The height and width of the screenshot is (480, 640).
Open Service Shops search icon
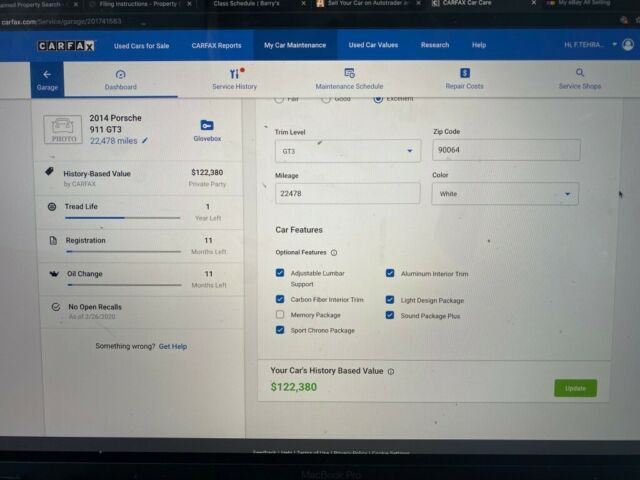pos(580,73)
